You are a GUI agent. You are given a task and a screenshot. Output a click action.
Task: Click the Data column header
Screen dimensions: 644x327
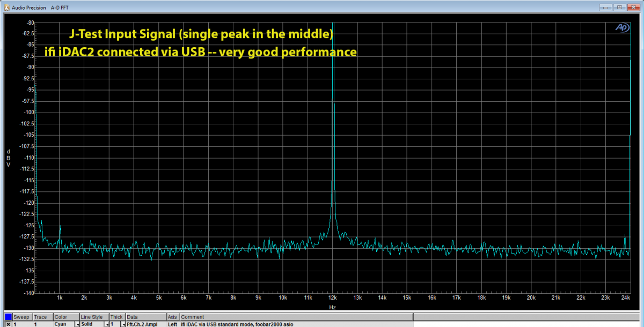pyautogui.click(x=145, y=317)
